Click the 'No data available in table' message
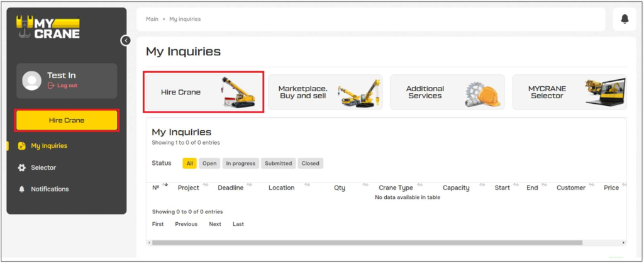 pos(408,198)
